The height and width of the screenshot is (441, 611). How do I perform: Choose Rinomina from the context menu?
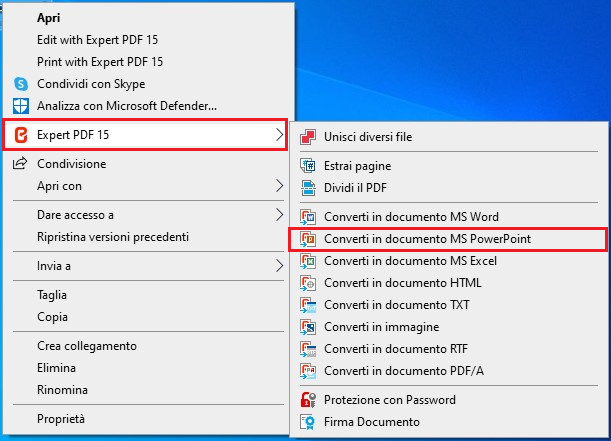point(148,390)
